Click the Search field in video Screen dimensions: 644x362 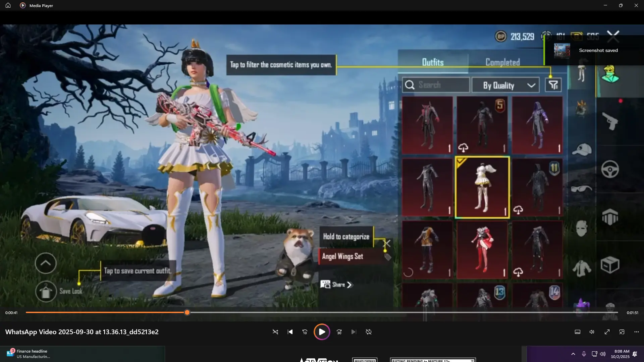[x=436, y=85]
